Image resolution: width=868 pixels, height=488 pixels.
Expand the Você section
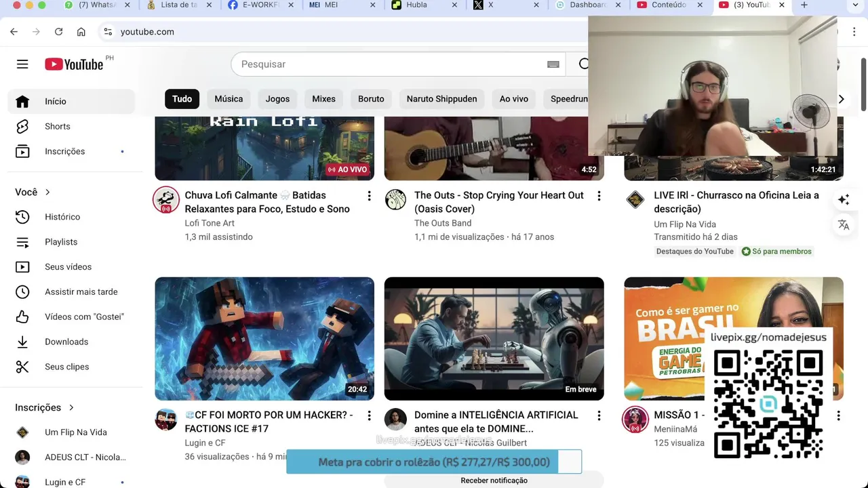point(33,192)
